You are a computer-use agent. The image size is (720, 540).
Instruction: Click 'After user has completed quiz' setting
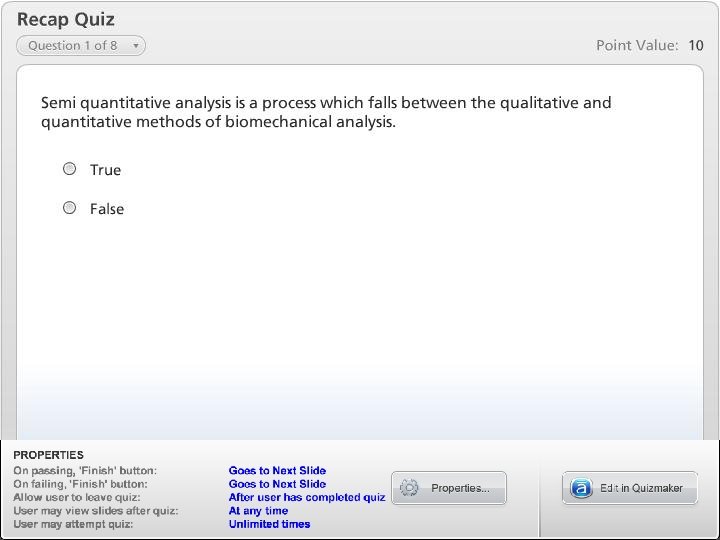[307, 497]
